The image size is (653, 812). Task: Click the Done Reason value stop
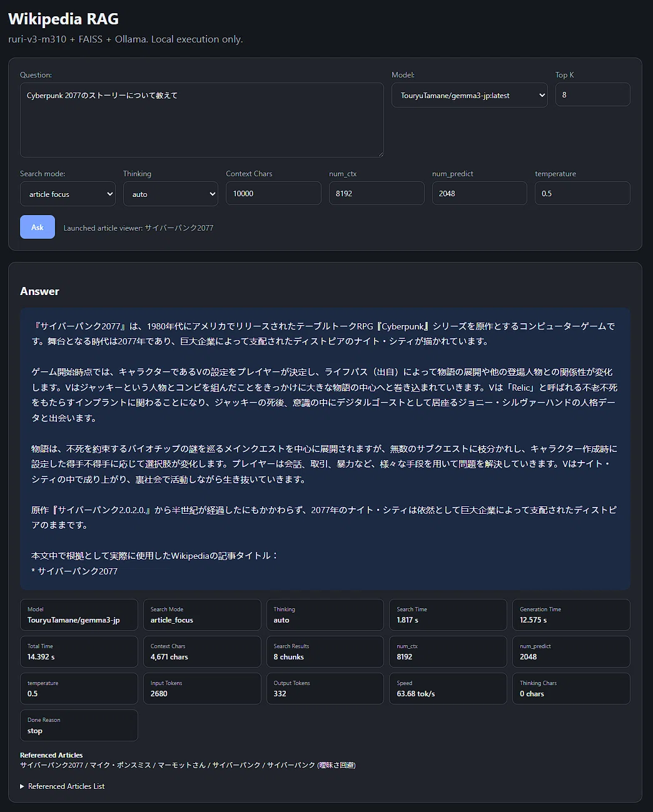pyautogui.click(x=35, y=731)
